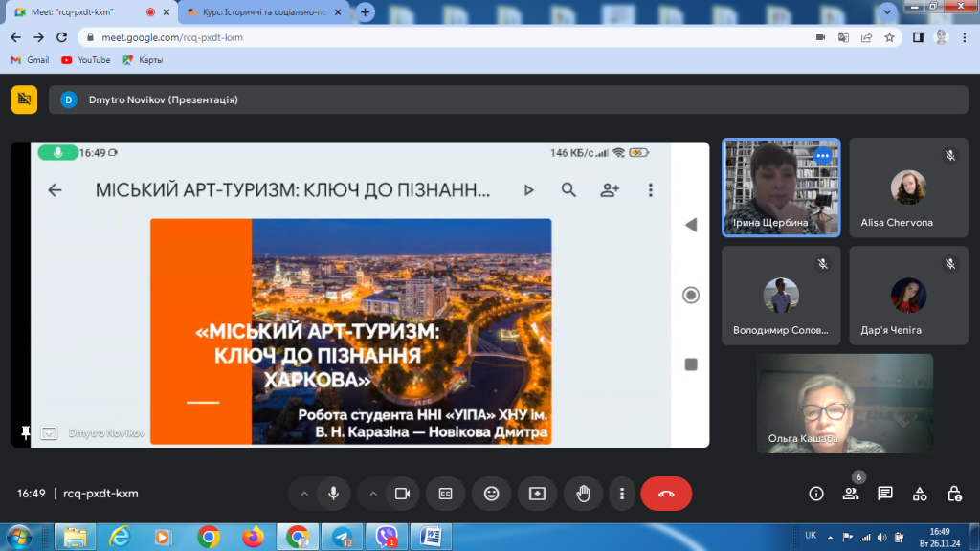Viewport: 980px width, 551px height.
Task: Open the activities panel
Action: [920, 494]
